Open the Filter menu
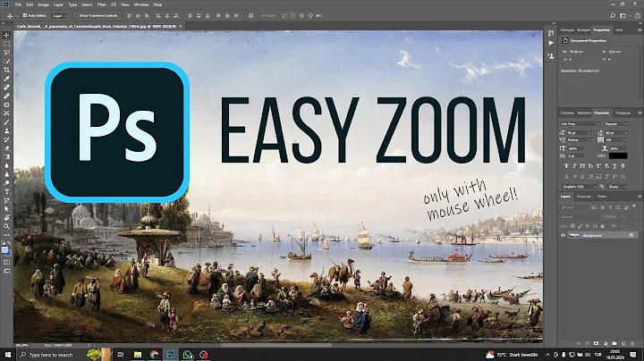Viewport: 644px width, 361px height. (101, 4)
